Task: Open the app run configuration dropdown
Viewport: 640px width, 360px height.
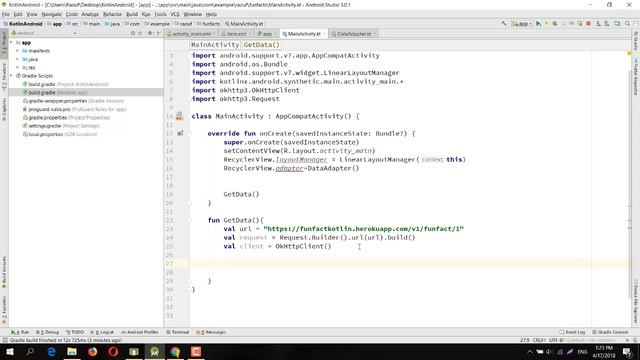Action: tap(522, 24)
